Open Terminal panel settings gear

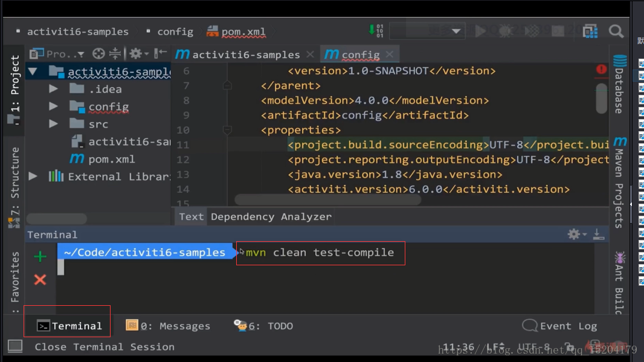click(577, 234)
